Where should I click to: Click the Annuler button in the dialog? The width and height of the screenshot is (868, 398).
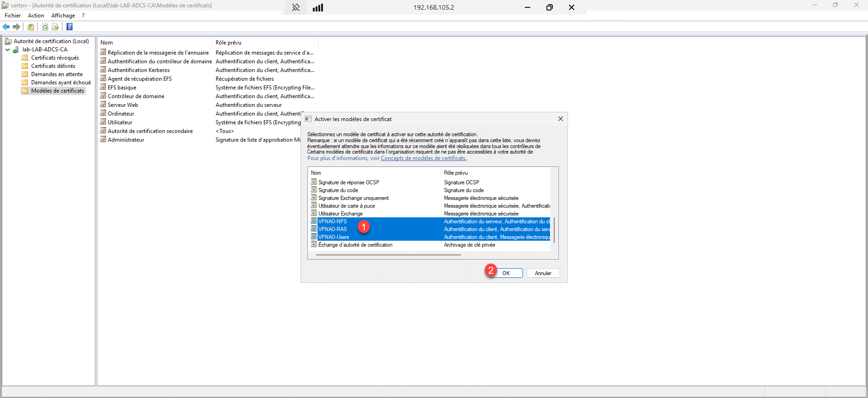pos(543,273)
